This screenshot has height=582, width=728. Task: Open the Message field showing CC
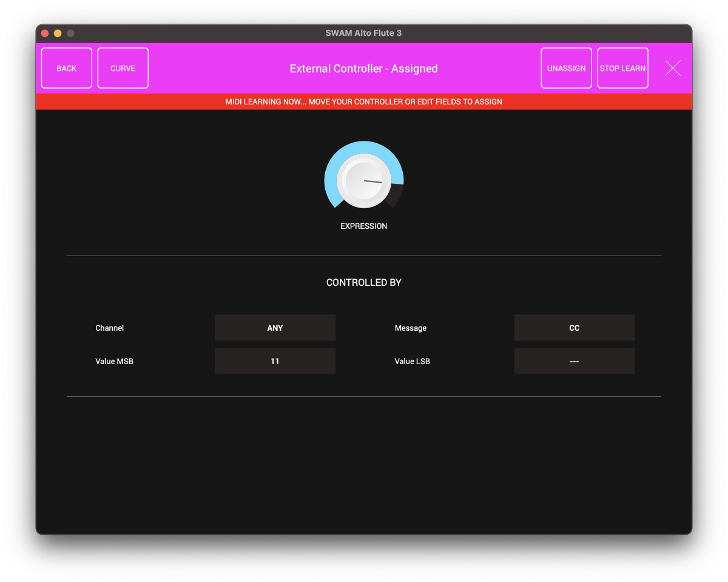(575, 328)
